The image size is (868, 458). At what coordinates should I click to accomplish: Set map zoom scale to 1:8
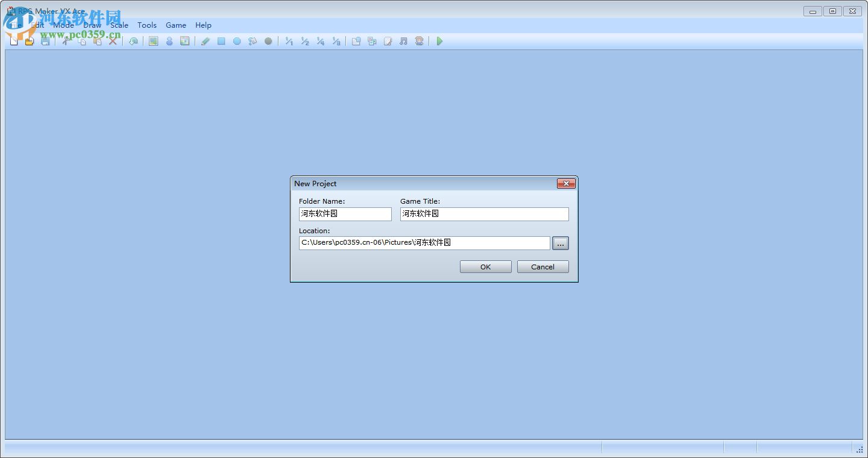pyautogui.click(x=336, y=41)
